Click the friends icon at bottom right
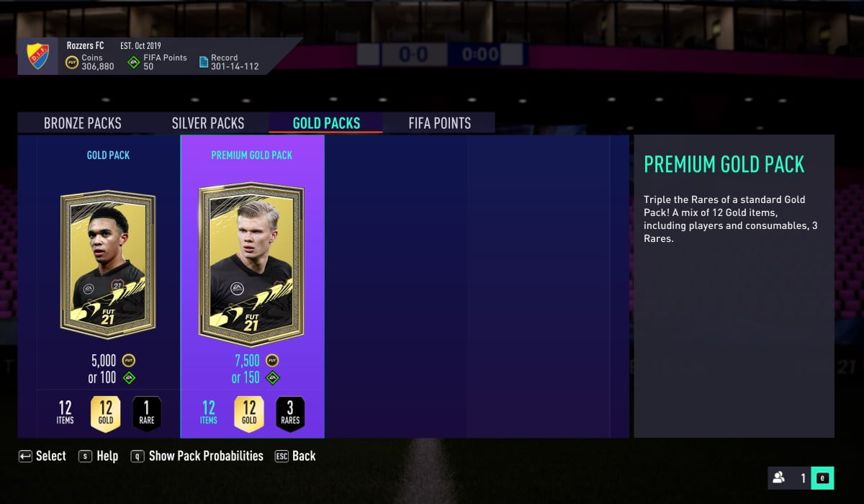Screen dimensions: 864x504 779,477
